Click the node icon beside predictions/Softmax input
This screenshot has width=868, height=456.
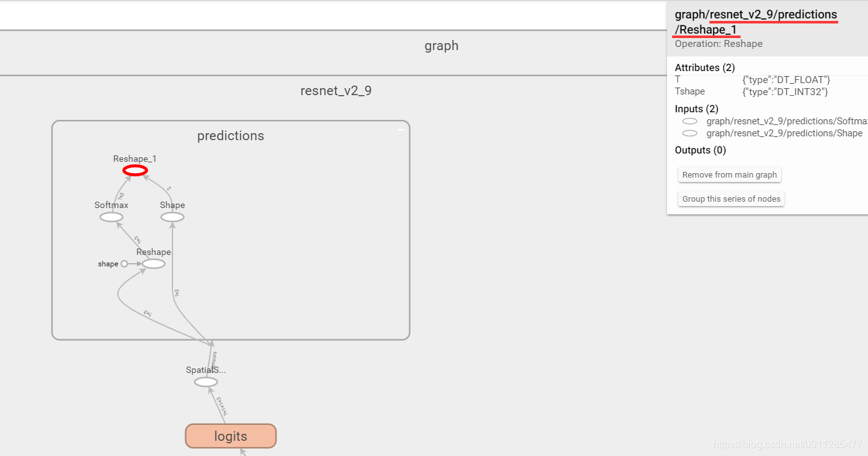tap(690, 121)
